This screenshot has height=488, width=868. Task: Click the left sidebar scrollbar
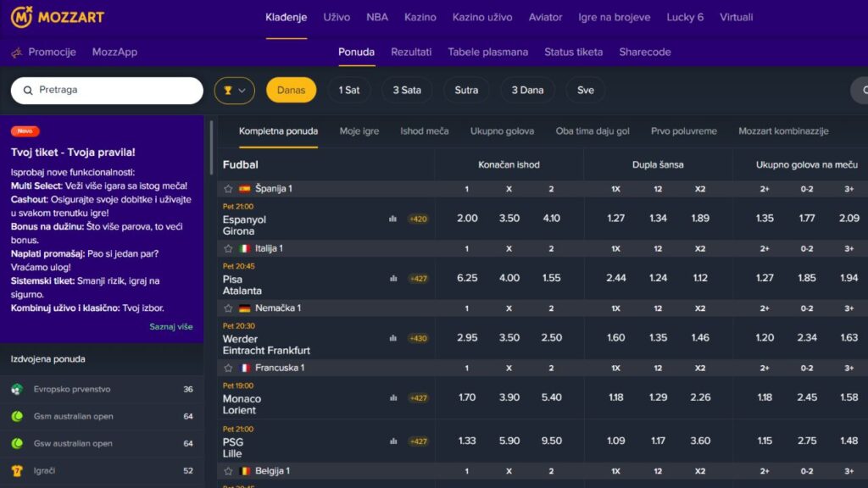pos(210,148)
